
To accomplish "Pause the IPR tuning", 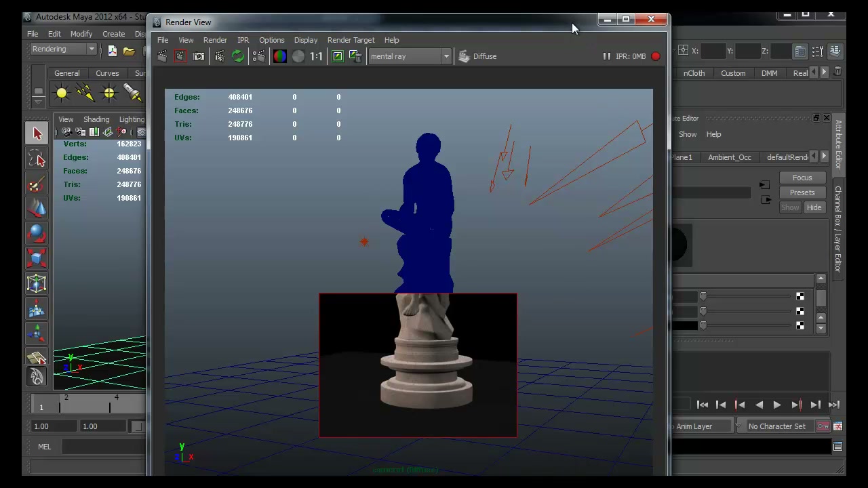I will (x=607, y=56).
